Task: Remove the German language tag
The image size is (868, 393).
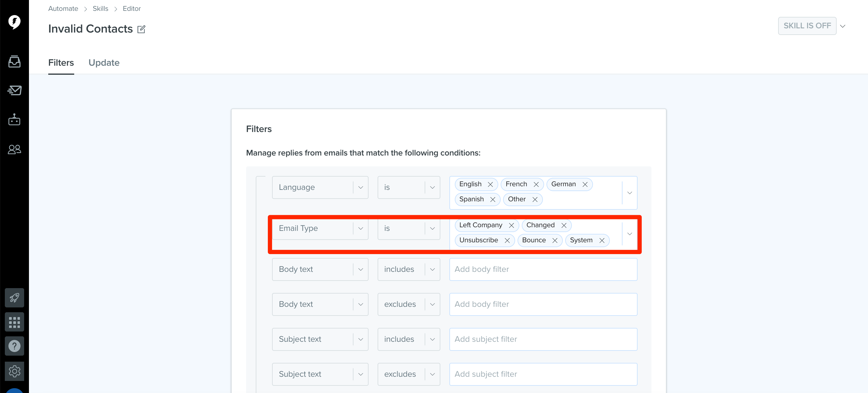Action: [585, 184]
